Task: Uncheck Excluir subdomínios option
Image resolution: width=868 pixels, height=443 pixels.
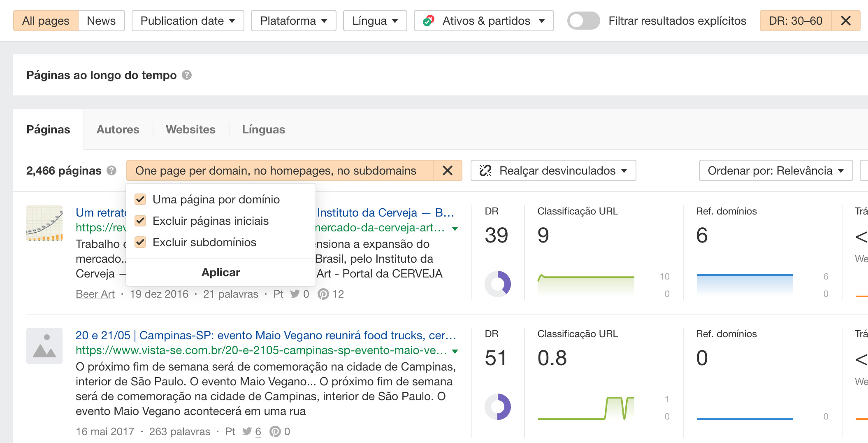Action: tap(140, 242)
